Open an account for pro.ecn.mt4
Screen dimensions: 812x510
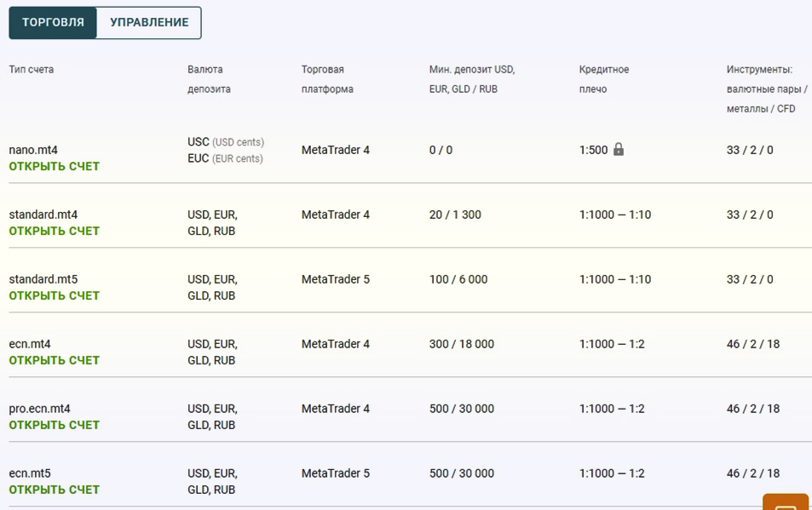[55, 426]
